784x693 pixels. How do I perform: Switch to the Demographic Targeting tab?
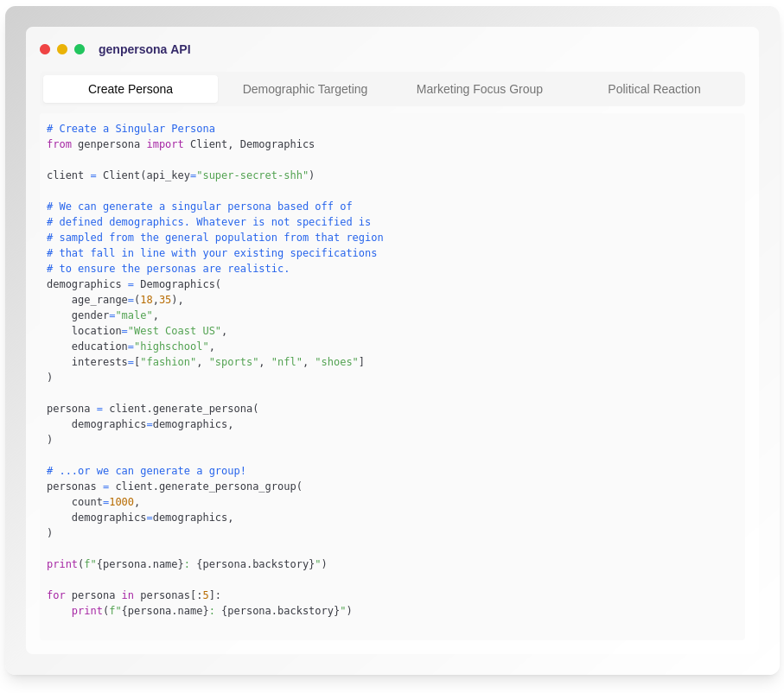305,89
